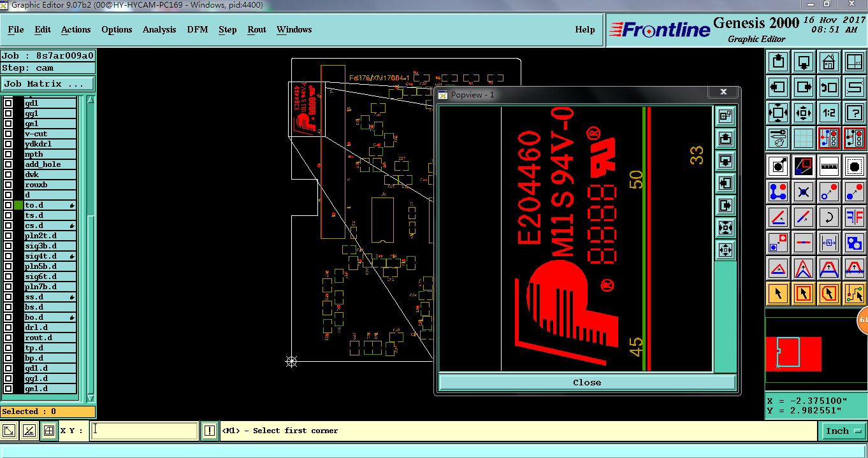Click the previous zoom return-arrow icon
Image resolution: width=868 pixels, height=458 pixels.
pos(829,87)
